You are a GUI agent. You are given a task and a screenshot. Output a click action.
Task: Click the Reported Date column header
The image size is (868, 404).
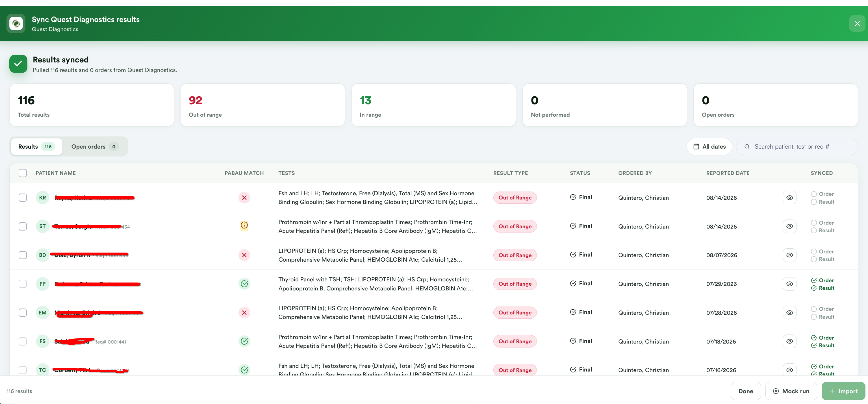coord(728,173)
